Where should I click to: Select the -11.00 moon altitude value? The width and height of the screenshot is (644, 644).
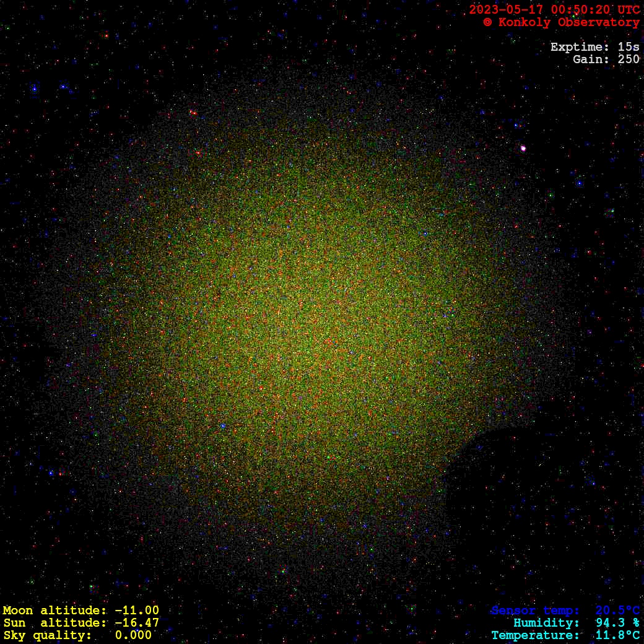(x=137, y=611)
